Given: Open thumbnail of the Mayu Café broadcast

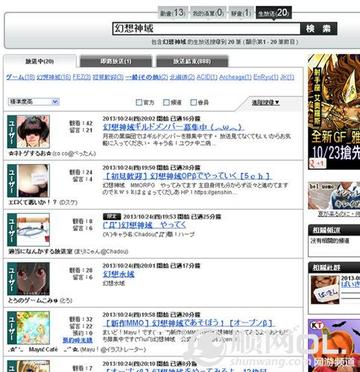Looking at the screenshot, I should click(x=33, y=328).
